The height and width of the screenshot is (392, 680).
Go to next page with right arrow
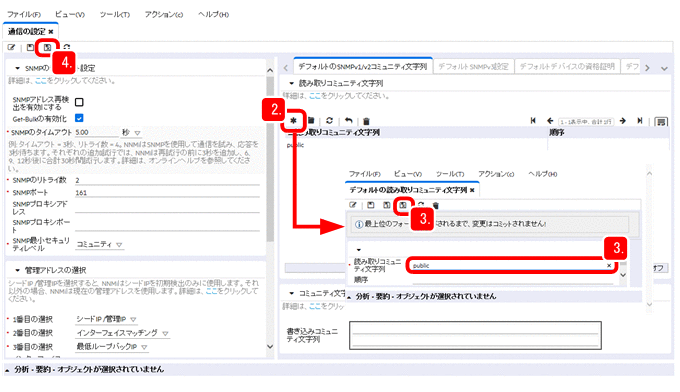[622, 121]
